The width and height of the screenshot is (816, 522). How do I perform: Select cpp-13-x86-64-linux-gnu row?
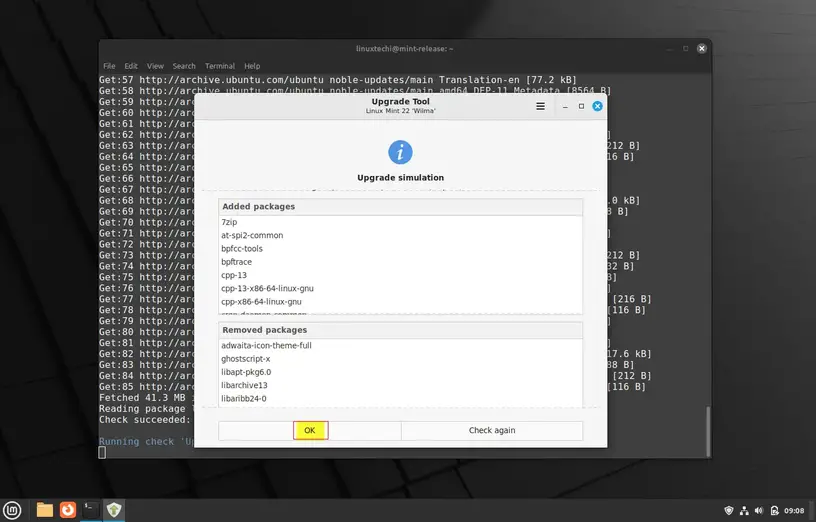coord(400,288)
